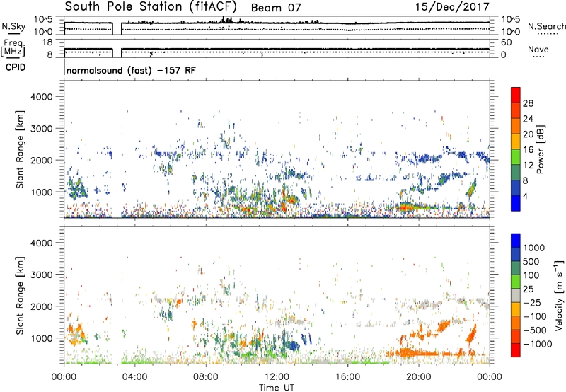Pick the blue 500-1000 Velocity colorbar segment
This screenshot has height=392, width=566.
(516, 254)
